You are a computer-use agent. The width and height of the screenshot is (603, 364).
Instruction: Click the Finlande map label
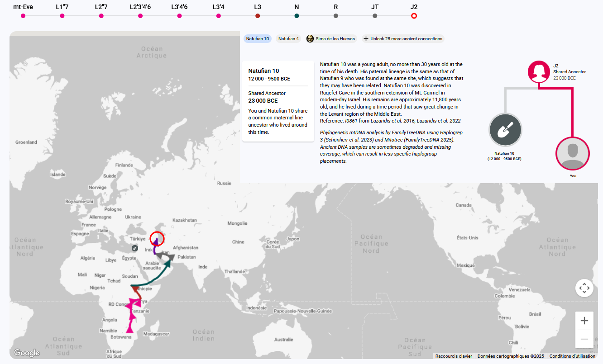[124, 165]
